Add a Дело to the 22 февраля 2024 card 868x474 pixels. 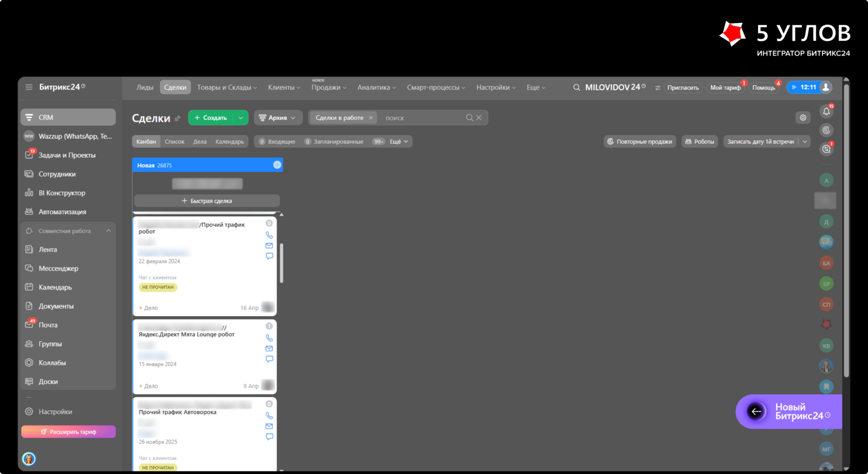click(148, 308)
